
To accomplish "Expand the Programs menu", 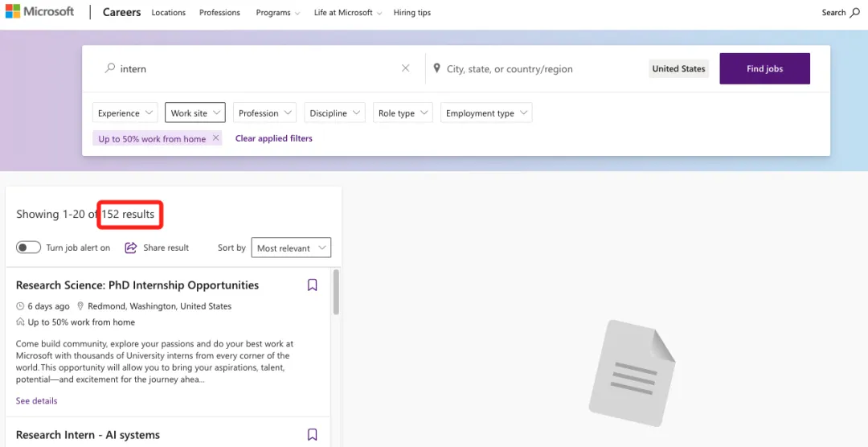I will (x=278, y=12).
